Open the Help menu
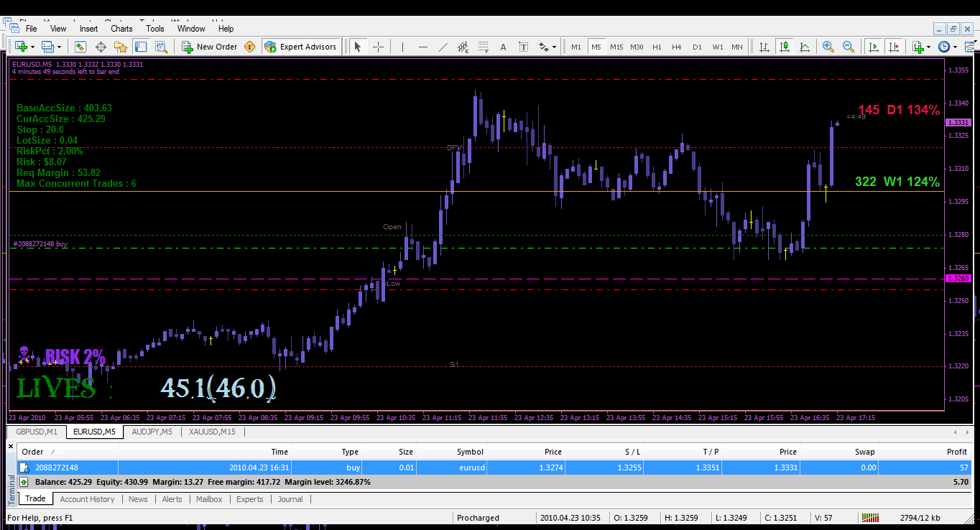Screen dimensions: 980x530 coord(226,29)
